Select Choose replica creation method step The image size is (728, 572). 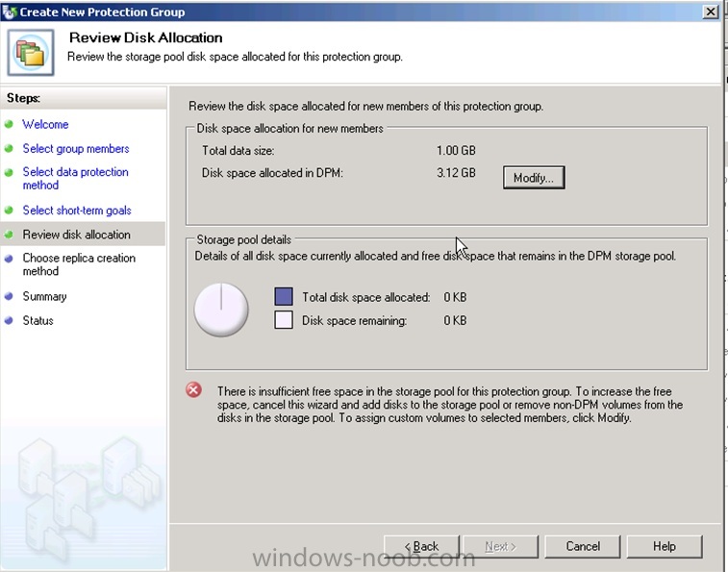(79, 264)
